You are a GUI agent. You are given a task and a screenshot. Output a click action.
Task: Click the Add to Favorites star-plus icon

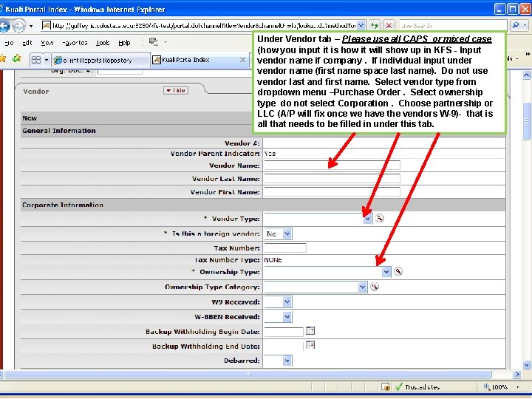(16, 58)
